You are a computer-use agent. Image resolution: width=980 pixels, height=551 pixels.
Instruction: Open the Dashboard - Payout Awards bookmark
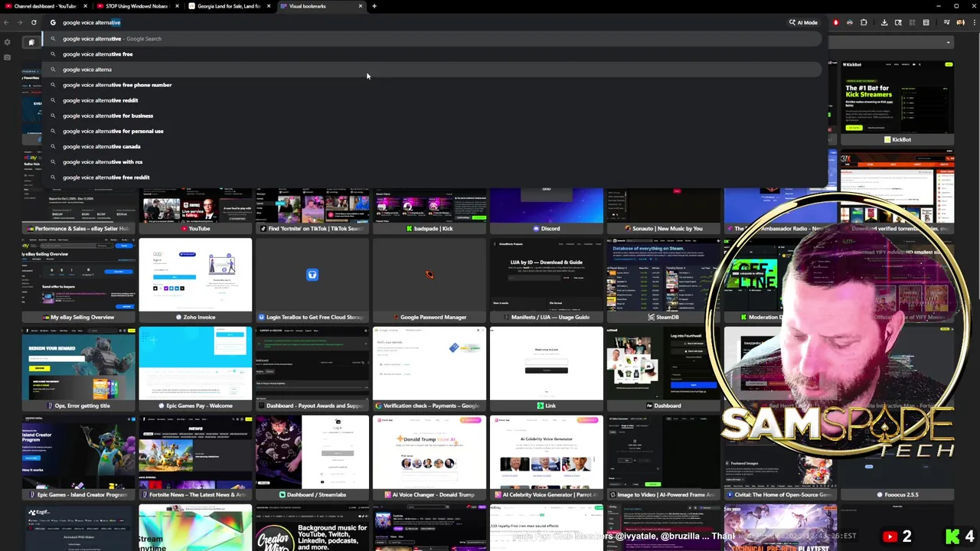pos(312,369)
